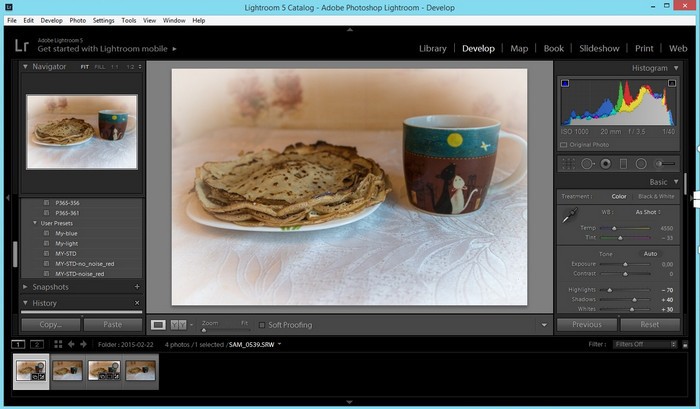
Task: Select the Spot Removal tool
Action: click(x=588, y=164)
